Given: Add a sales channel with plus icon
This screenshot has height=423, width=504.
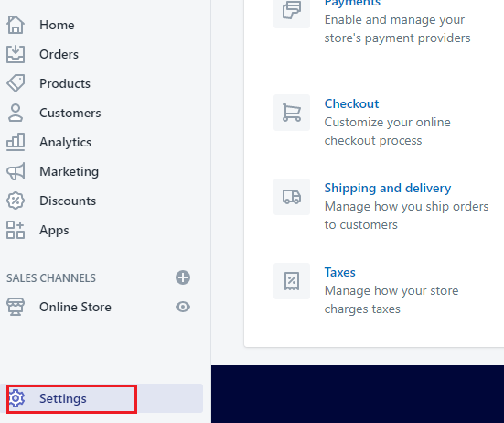Looking at the screenshot, I should tap(183, 277).
